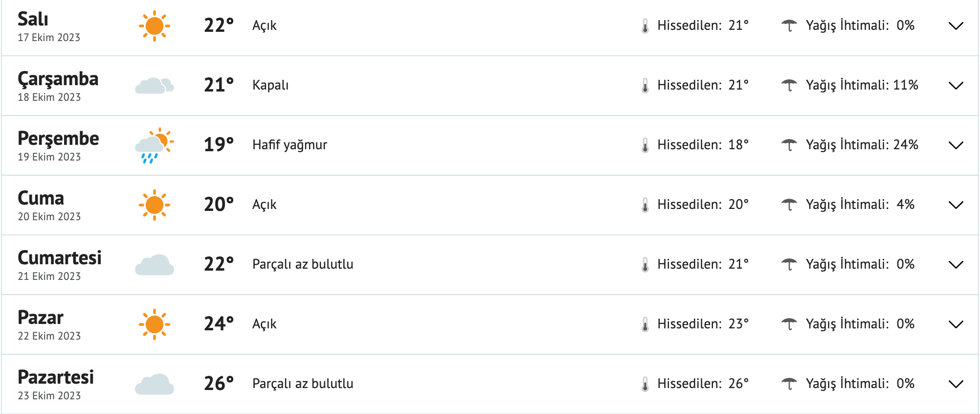Click the sun icon for Pazar
Viewport: 980px width, 414px height.
click(155, 323)
